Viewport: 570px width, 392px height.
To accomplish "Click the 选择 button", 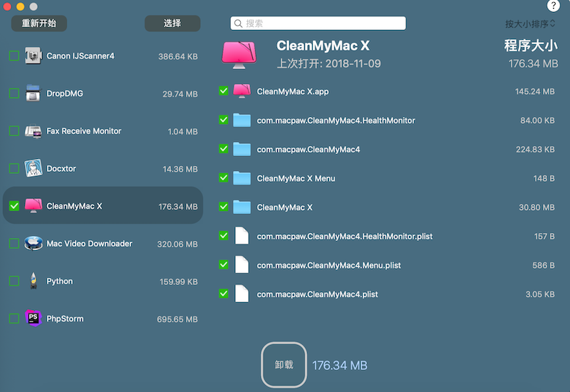I will (x=172, y=24).
